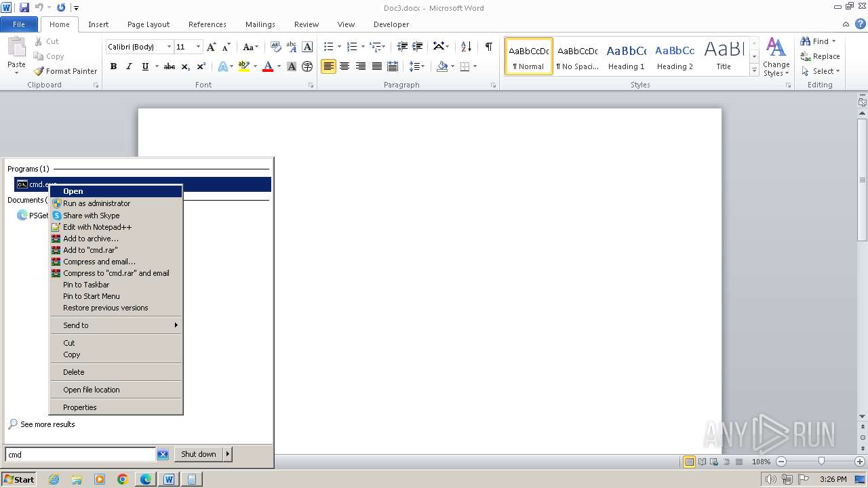Image resolution: width=868 pixels, height=488 pixels.
Task: Toggle Superscript formatting
Action: 201,66
